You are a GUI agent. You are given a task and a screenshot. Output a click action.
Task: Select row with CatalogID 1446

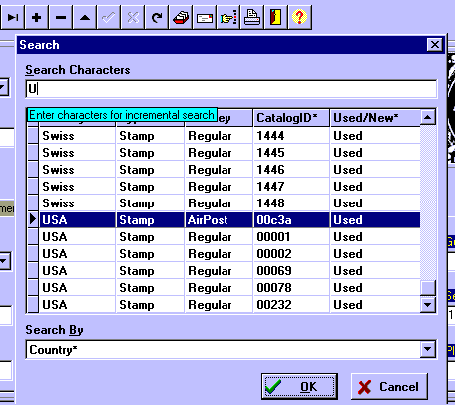(223, 170)
